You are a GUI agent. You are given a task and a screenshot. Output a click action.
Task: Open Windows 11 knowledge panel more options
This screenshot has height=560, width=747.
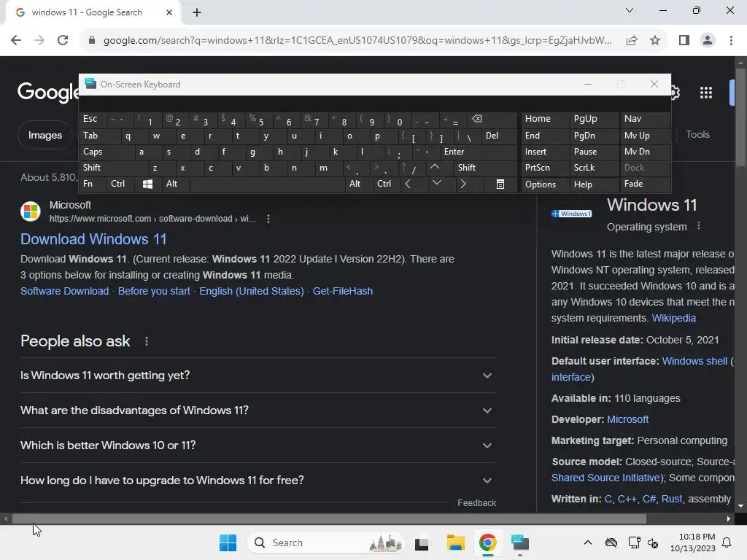point(698,226)
